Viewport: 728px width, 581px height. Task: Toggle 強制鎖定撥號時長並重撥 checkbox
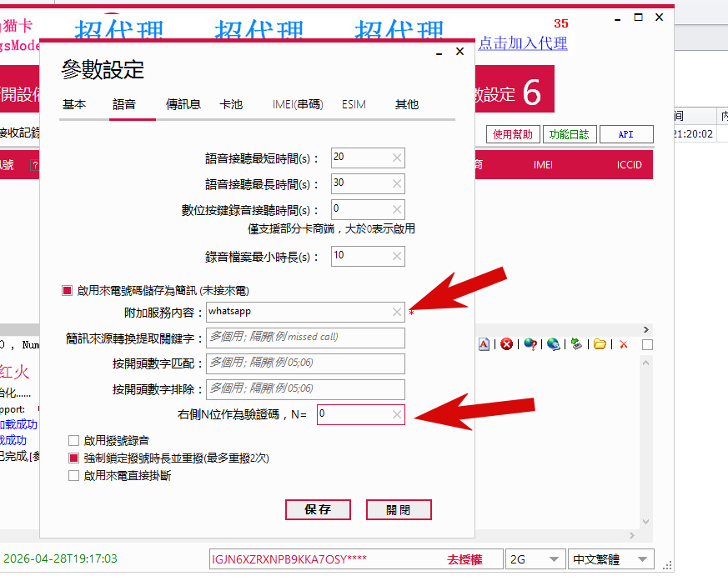click(x=73, y=458)
